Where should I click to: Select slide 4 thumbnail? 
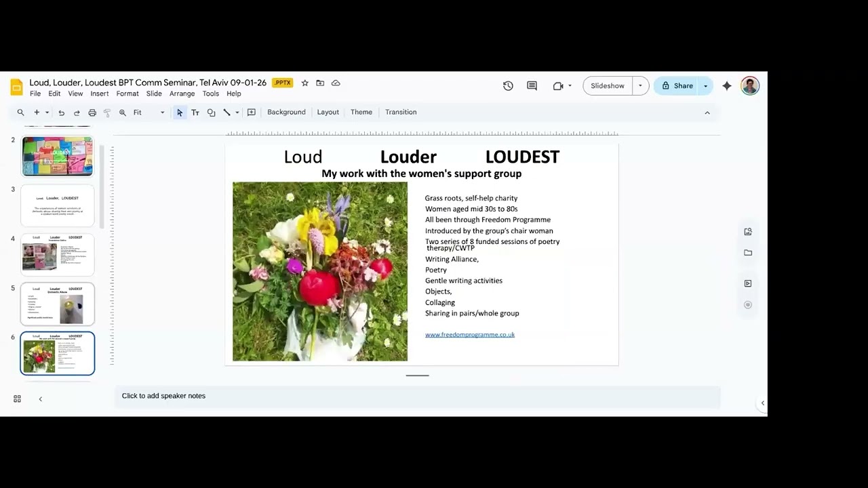(58, 255)
